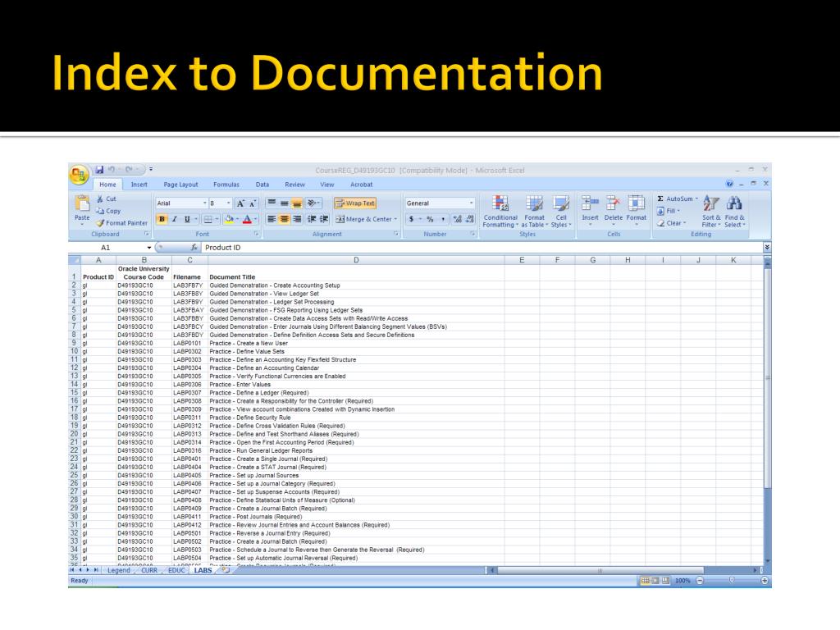
Task: Middle-align cell contents
Action: (285, 203)
